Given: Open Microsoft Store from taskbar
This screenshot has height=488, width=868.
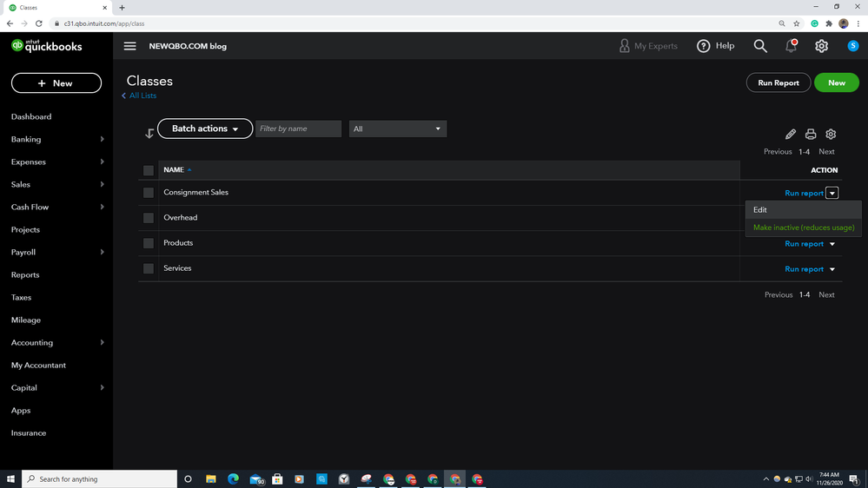Looking at the screenshot, I should pyautogui.click(x=277, y=478).
